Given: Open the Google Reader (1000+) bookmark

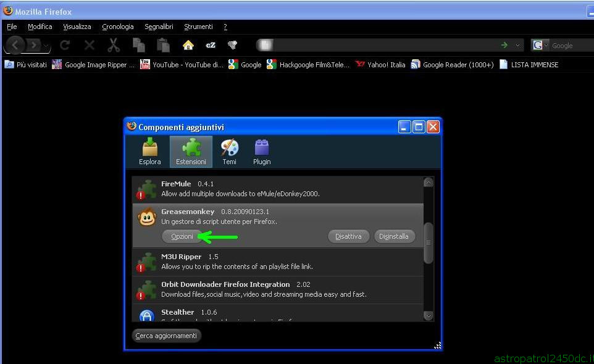Looking at the screenshot, I should 453,65.
